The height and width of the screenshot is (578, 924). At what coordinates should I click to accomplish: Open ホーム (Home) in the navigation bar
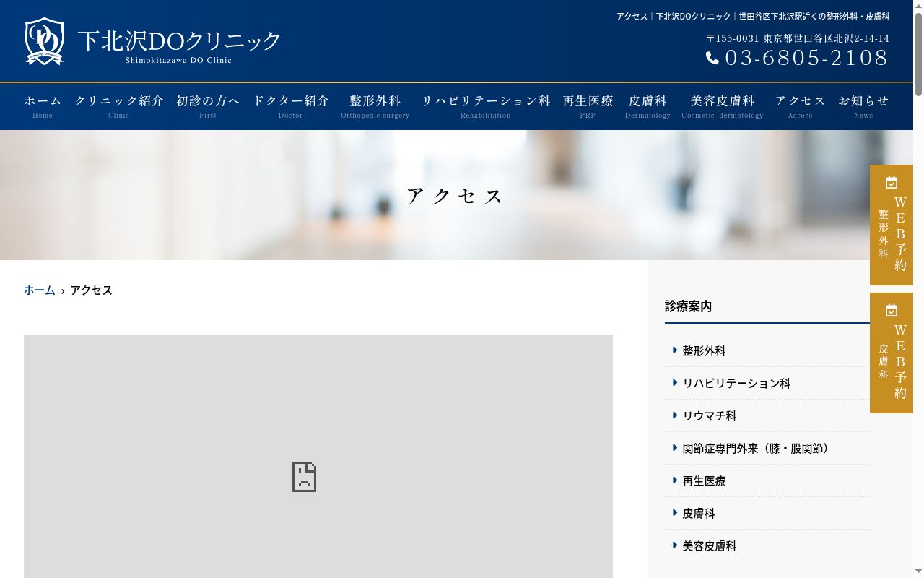[43, 106]
